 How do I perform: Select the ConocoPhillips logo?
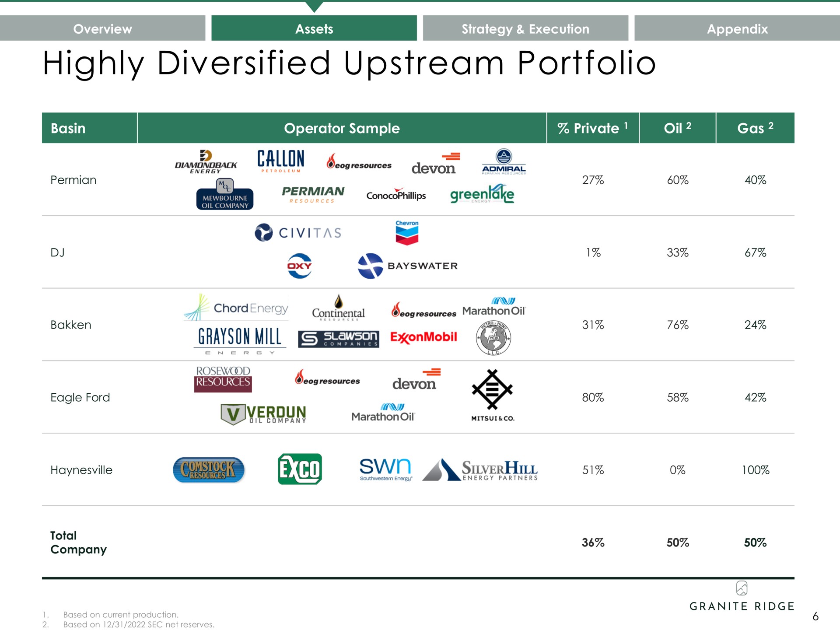(x=396, y=195)
